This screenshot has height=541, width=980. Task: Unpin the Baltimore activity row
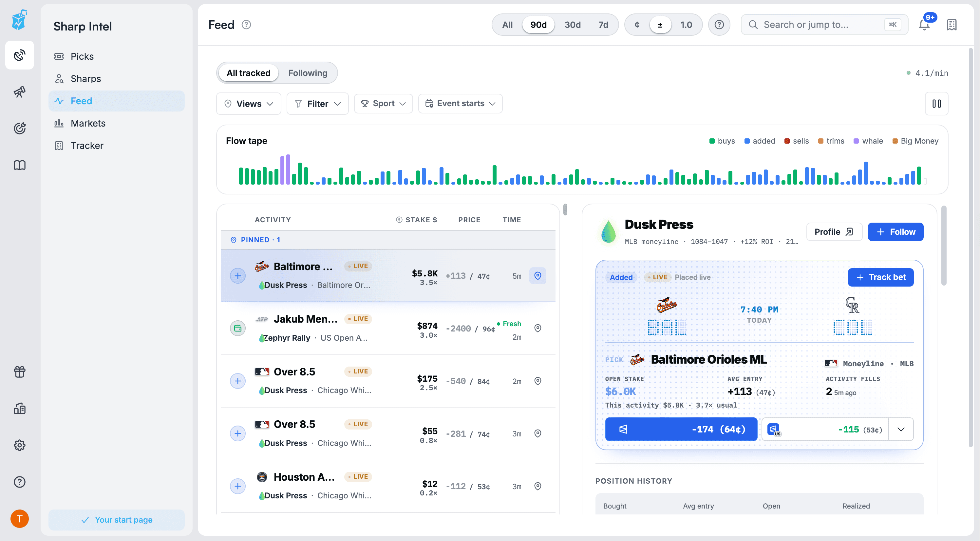[537, 276]
